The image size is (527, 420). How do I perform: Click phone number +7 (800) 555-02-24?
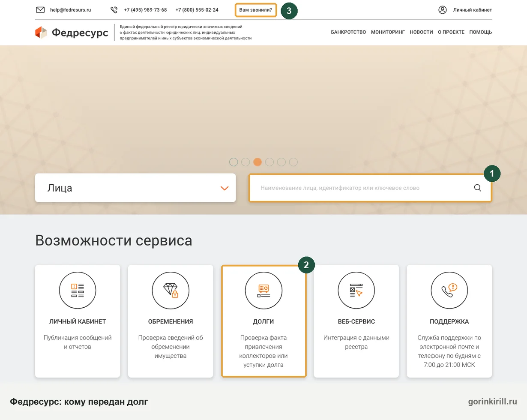point(197,10)
